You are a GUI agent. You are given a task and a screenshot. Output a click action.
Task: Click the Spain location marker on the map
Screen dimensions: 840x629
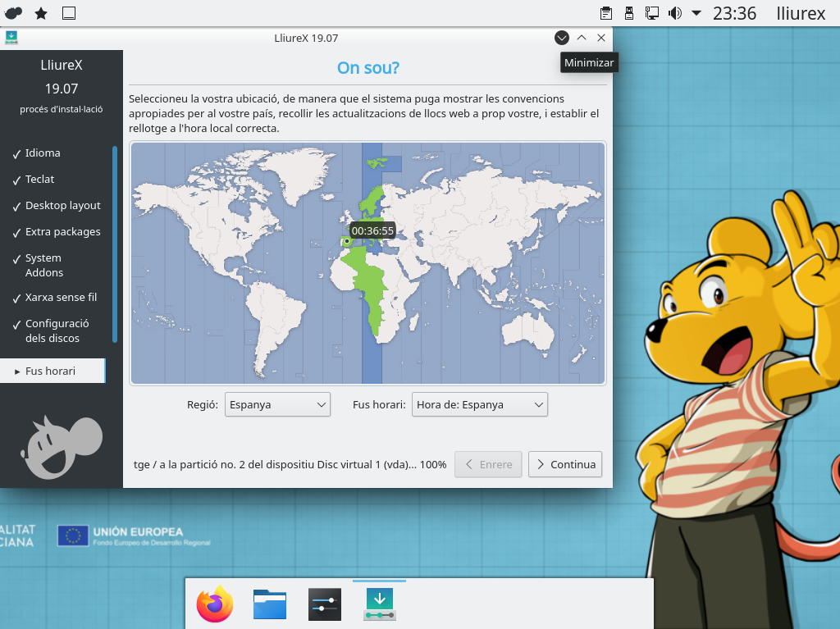(x=347, y=242)
